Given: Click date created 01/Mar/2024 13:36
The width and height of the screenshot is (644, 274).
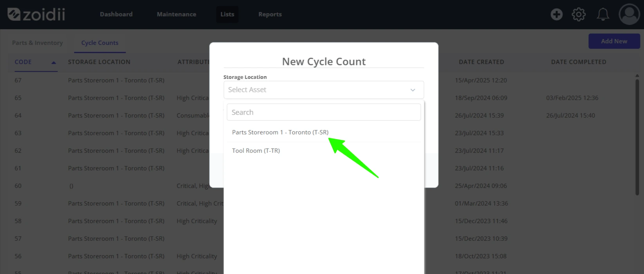Looking at the screenshot, I should 481,204.
